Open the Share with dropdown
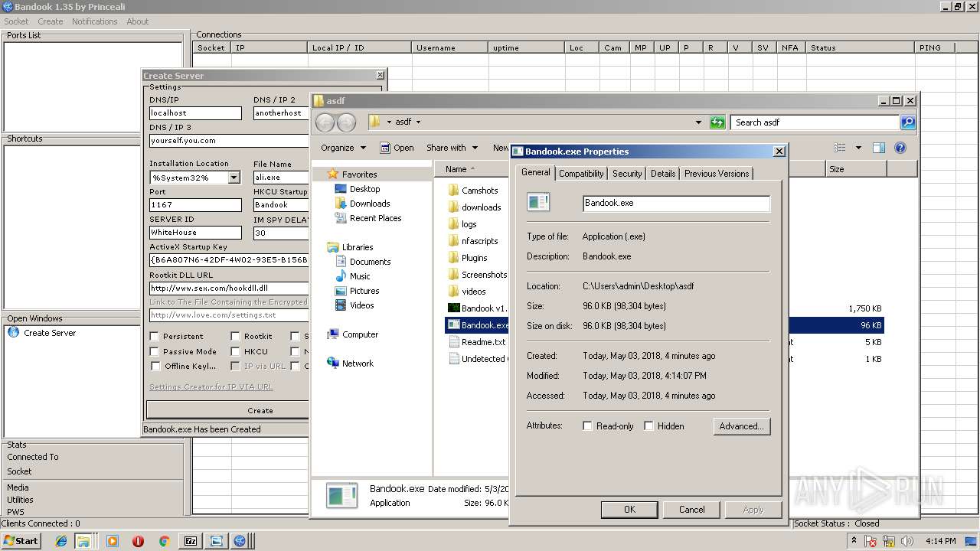This screenshot has width=980, height=551. coord(452,148)
